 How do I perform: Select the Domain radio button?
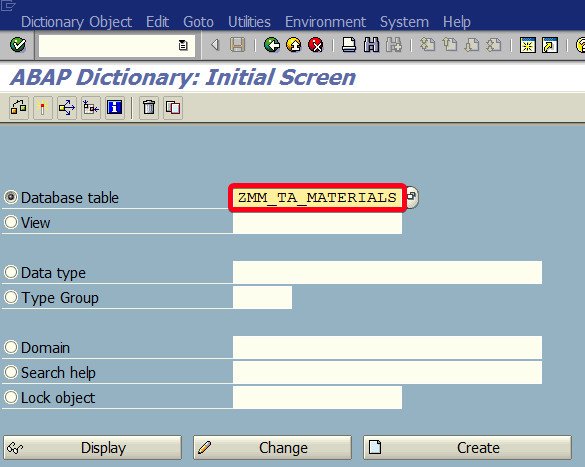(11, 347)
